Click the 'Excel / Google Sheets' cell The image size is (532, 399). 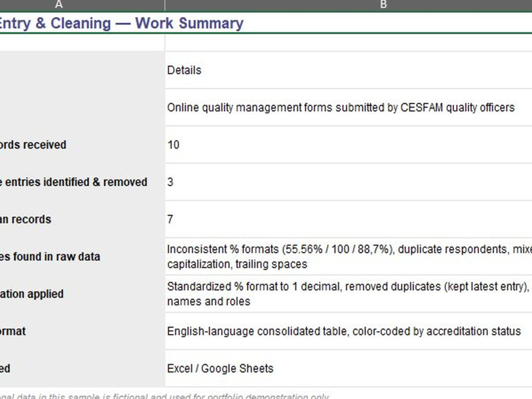pyautogui.click(x=348, y=369)
